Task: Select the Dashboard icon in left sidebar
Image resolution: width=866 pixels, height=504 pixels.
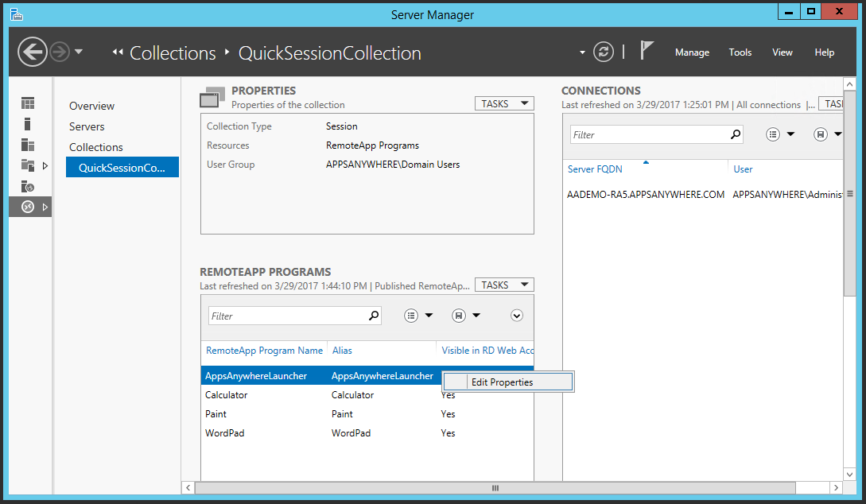Action: pyautogui.click(x=28, y=103)
